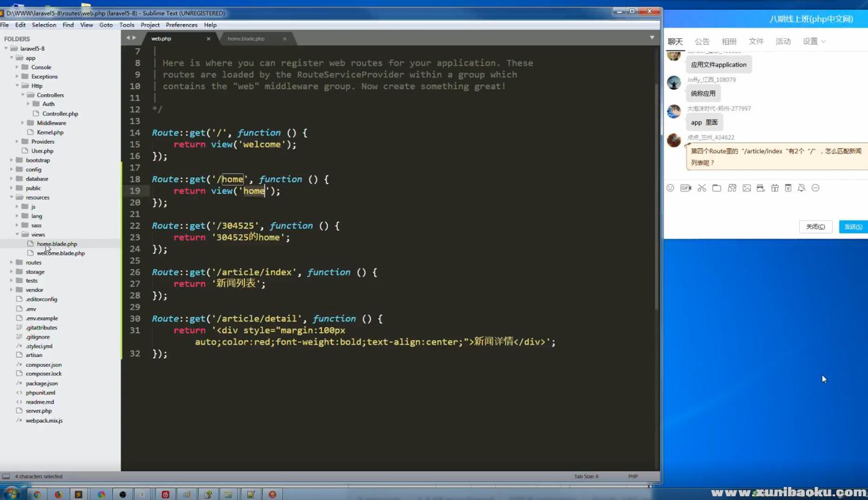Open the tab list dropdown arrow in editor
This screenshot has height=500, width=868.
coord(652,38)
